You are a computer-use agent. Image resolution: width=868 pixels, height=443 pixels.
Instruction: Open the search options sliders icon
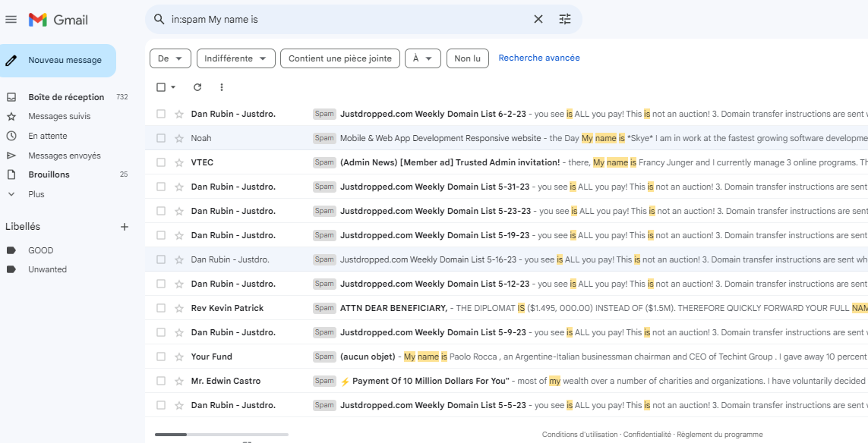[x=565, y=20]
